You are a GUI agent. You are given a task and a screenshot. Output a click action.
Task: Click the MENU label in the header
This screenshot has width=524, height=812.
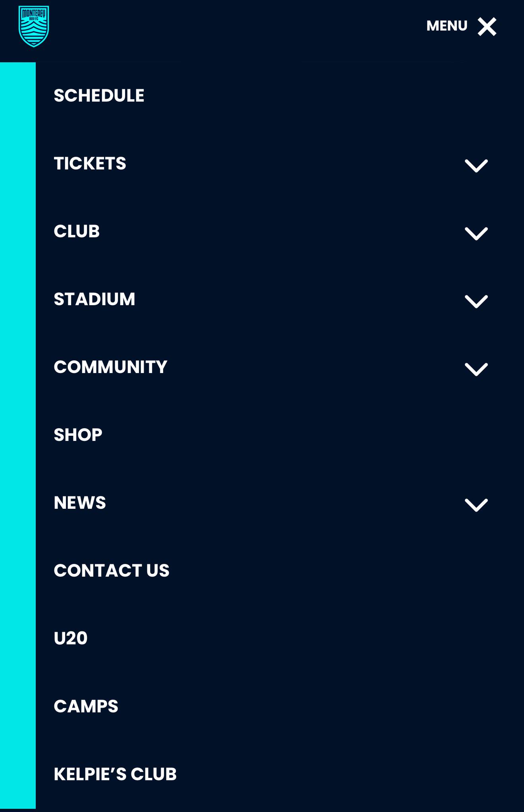click(447, 26)
